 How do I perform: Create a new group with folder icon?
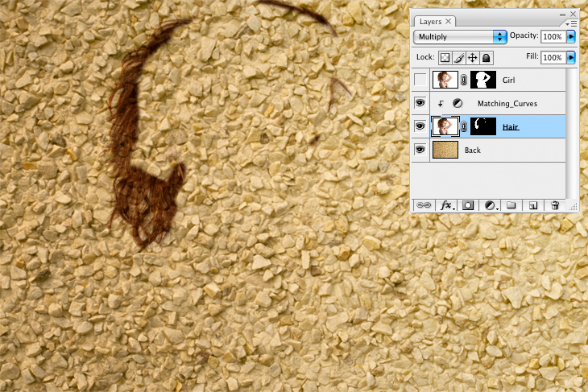(x=511, y=206)
